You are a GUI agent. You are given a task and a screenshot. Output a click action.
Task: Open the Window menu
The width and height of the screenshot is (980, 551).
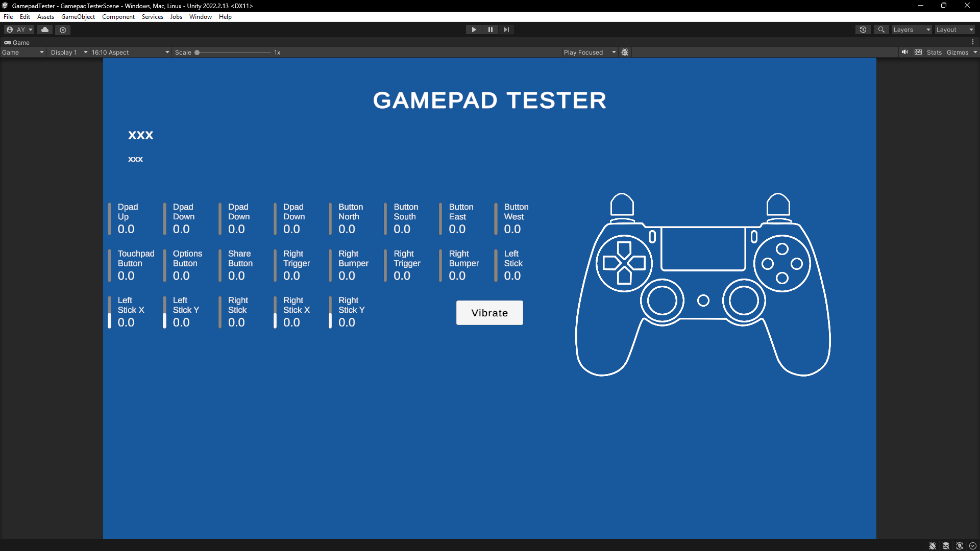pyautogui.click(x=201, y=17)
